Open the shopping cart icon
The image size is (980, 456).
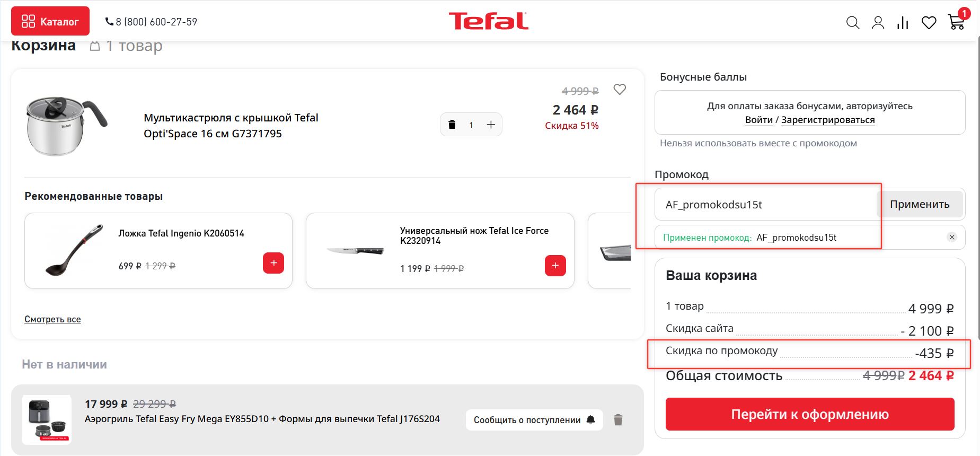click(956, 22)
